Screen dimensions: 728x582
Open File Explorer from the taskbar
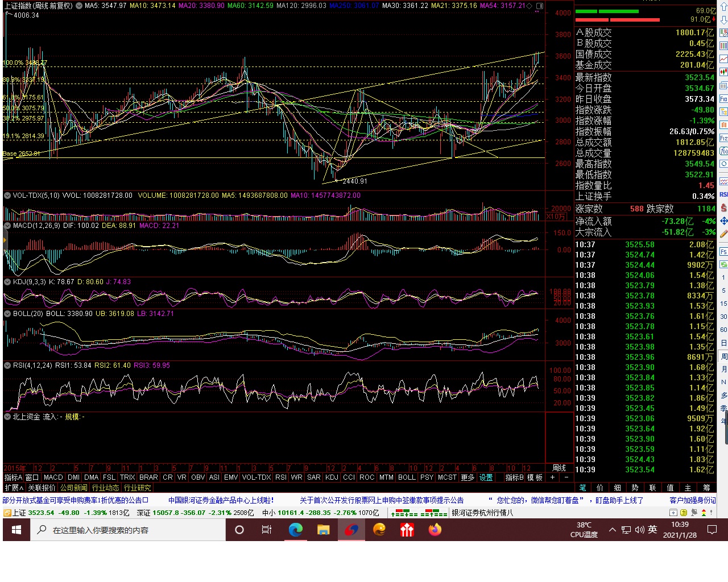[x=323, y=530]
